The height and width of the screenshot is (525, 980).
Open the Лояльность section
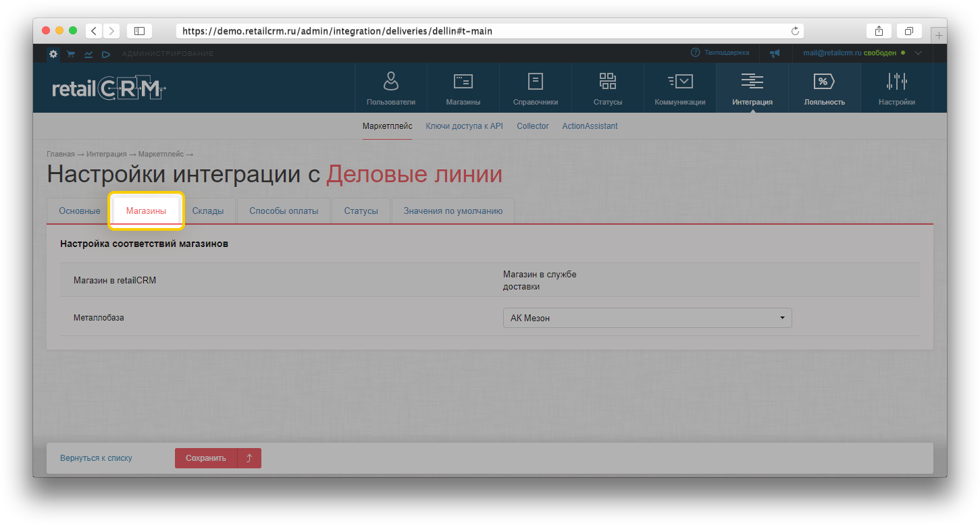coord(825,88)
